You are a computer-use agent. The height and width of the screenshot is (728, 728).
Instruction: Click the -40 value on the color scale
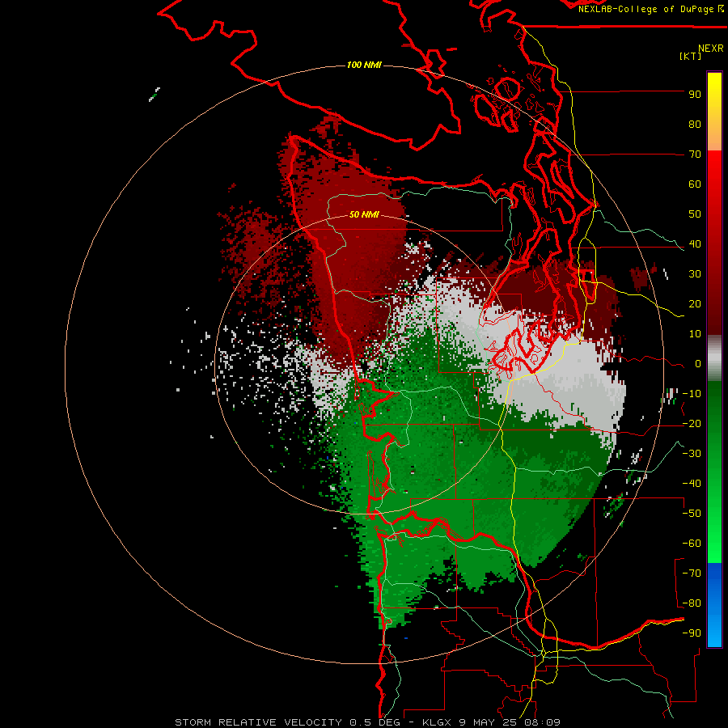(x=692, y=484)
